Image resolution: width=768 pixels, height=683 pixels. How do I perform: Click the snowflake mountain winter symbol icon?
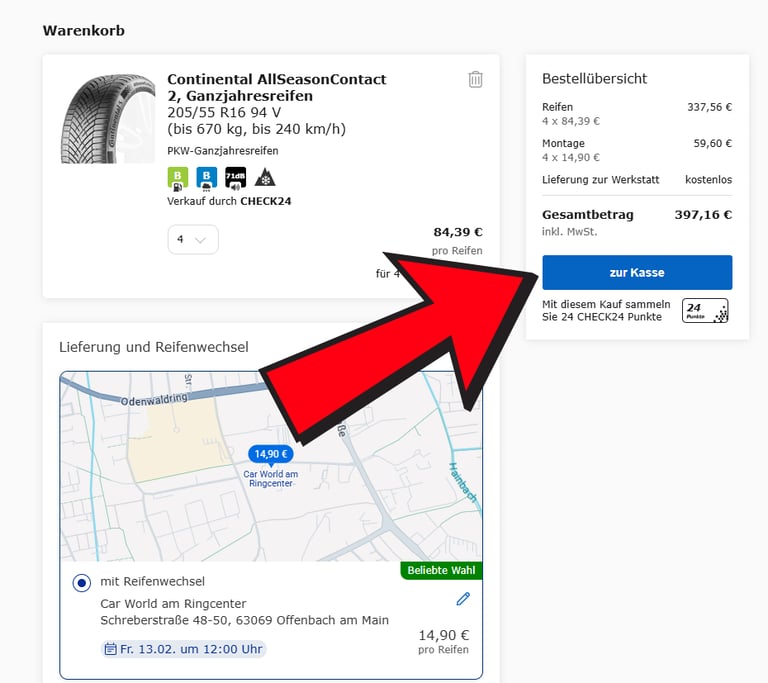tap(265, 177)
